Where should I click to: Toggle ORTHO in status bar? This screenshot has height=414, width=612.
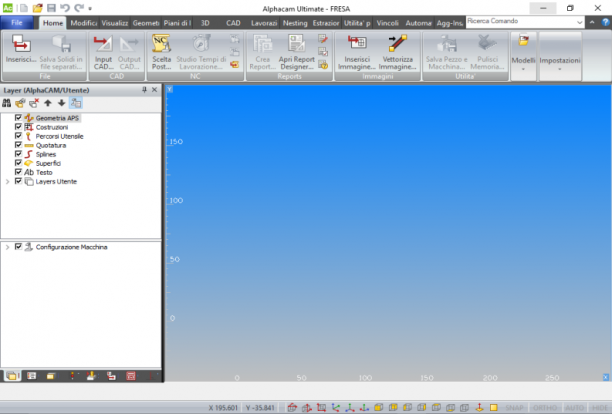pyautogui.click(x=545, y=408)
